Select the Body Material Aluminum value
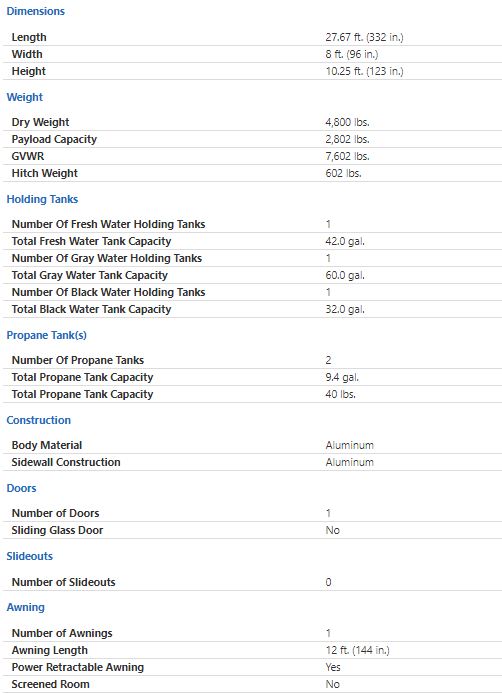This screenshot has width=502, height=694. point(350,445)
